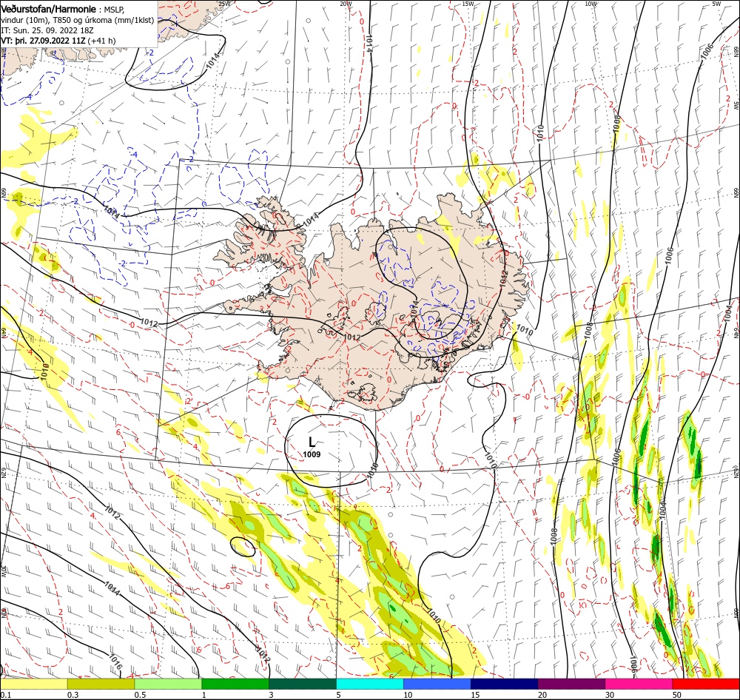
Task: Select the green 1–3 legend swatch
Action: point(235,684)
